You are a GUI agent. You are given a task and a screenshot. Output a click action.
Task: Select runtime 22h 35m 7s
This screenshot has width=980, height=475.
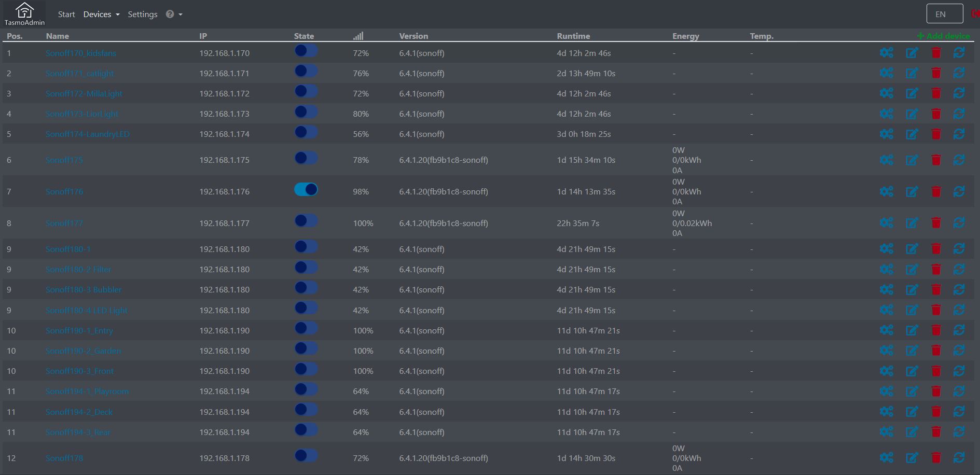point(578,223)
